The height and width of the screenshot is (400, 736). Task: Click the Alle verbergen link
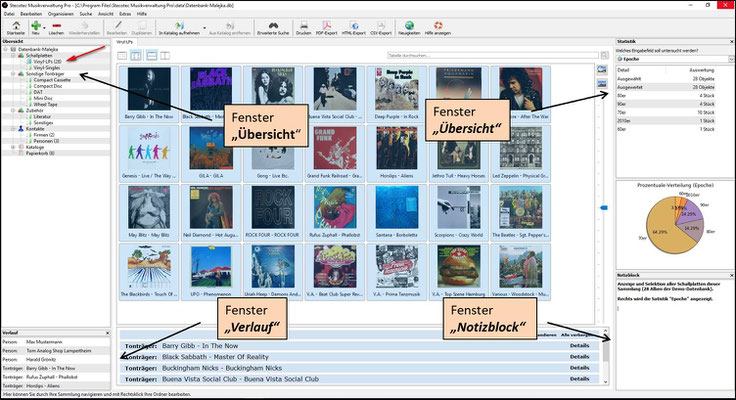[x=576, y=335]
